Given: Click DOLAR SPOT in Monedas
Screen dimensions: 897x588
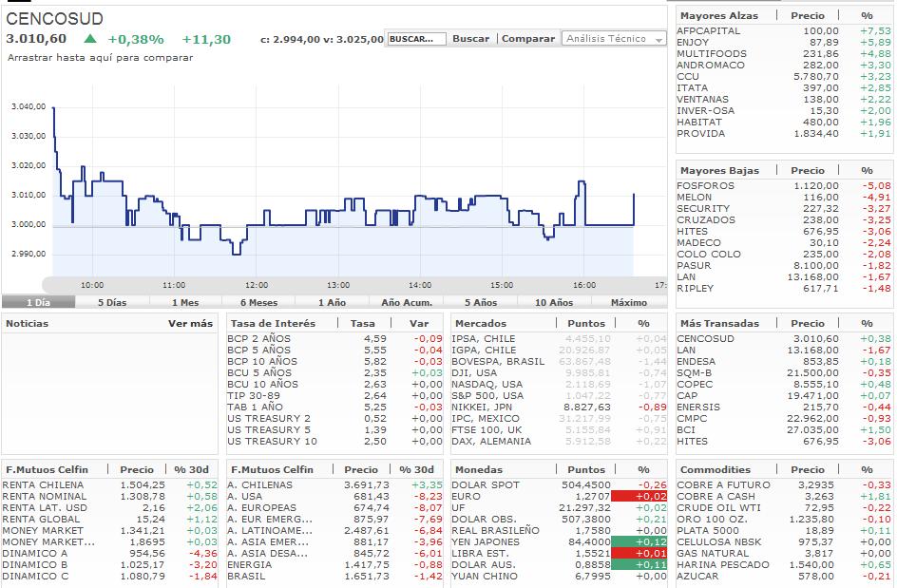Looking at the screenshot, I should click(486, 485).
